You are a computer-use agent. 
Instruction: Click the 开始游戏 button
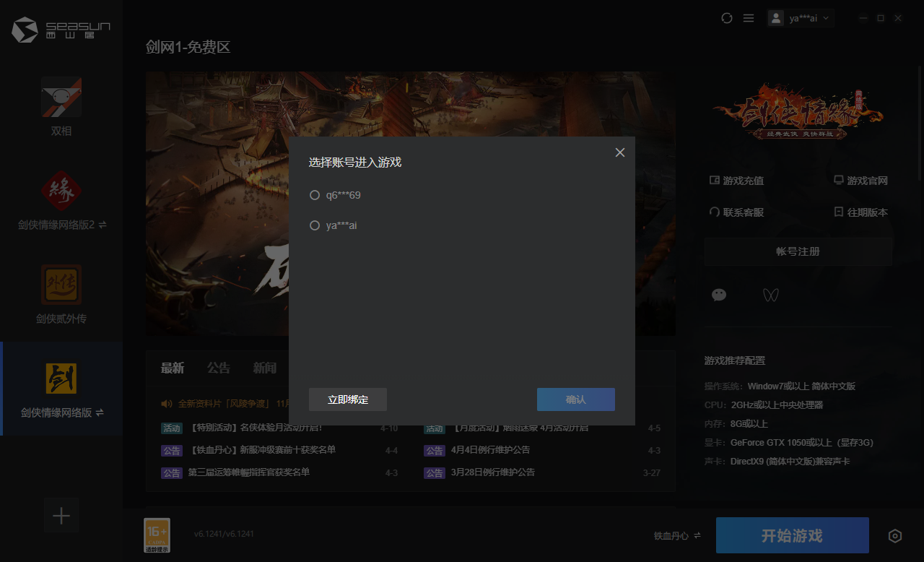tap(793, 535)
